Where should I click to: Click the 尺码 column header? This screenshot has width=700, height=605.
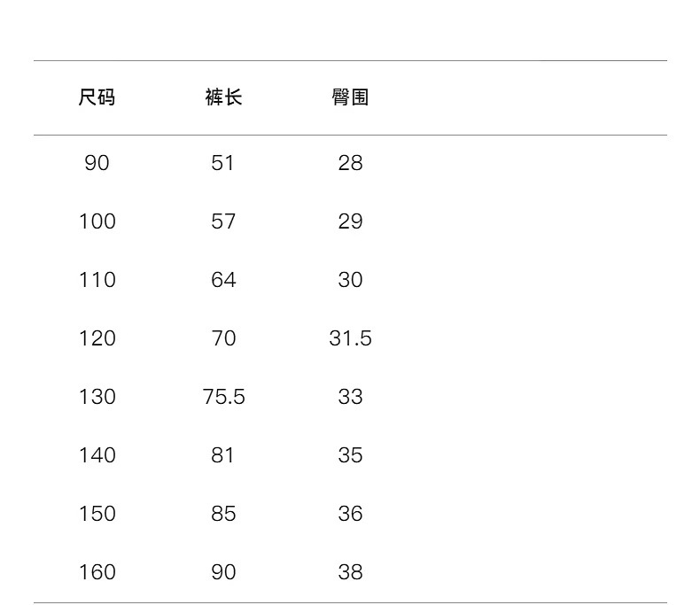click(x=97, y=97)
